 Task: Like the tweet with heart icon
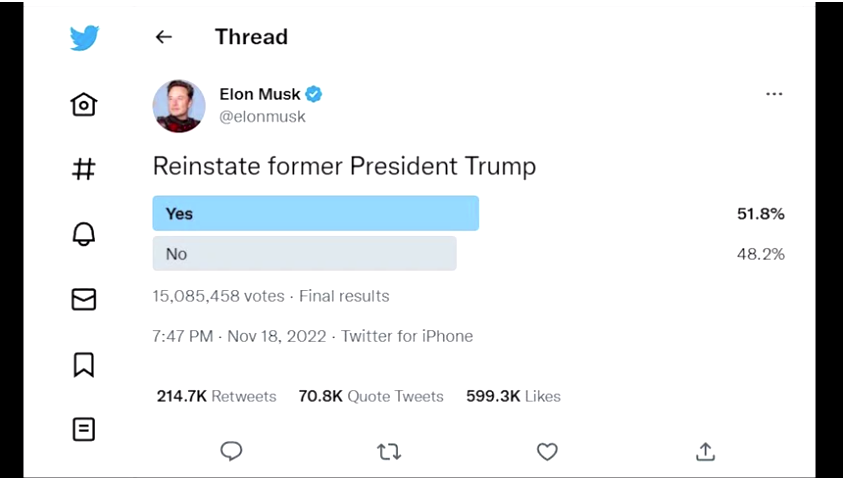pos(547,452)
